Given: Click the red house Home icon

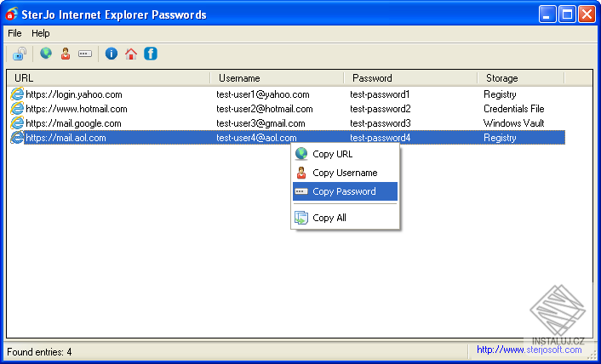Looking at the screenshot, I should 131,54.
